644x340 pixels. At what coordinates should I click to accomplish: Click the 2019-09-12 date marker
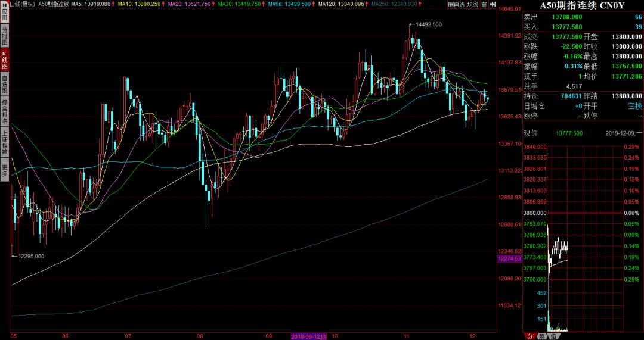tap(309, 336)
